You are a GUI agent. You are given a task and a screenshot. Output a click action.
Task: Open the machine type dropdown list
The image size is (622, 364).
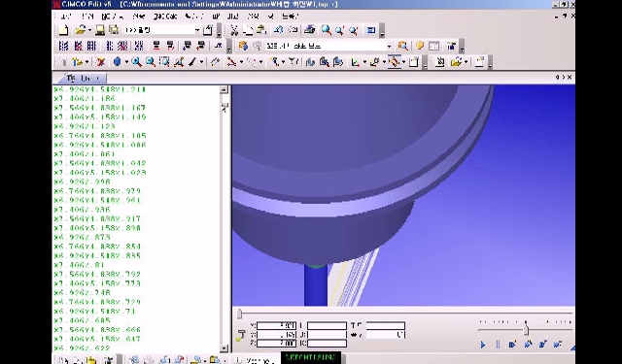pos(389,46)
